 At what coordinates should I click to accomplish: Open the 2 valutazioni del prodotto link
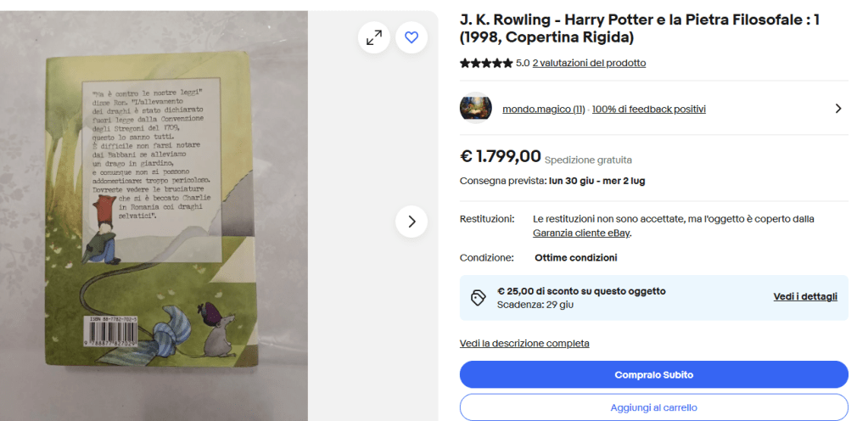point(589,63)
